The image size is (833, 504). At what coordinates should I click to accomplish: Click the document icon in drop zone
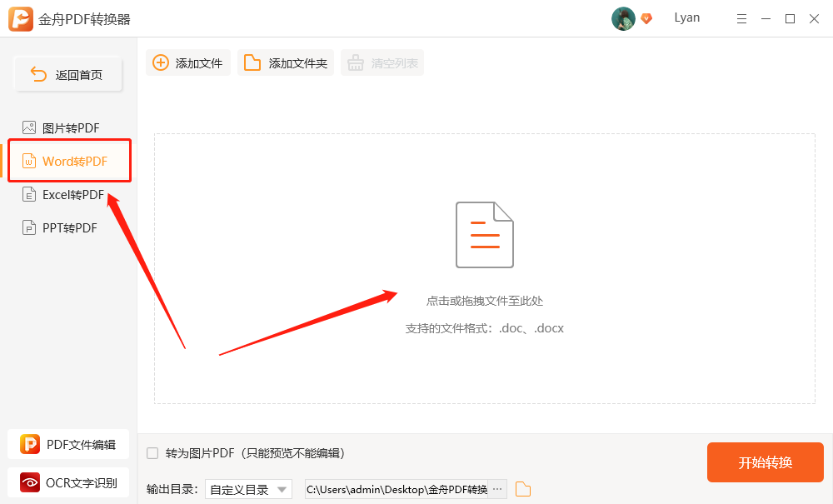(x=485, y=234)
